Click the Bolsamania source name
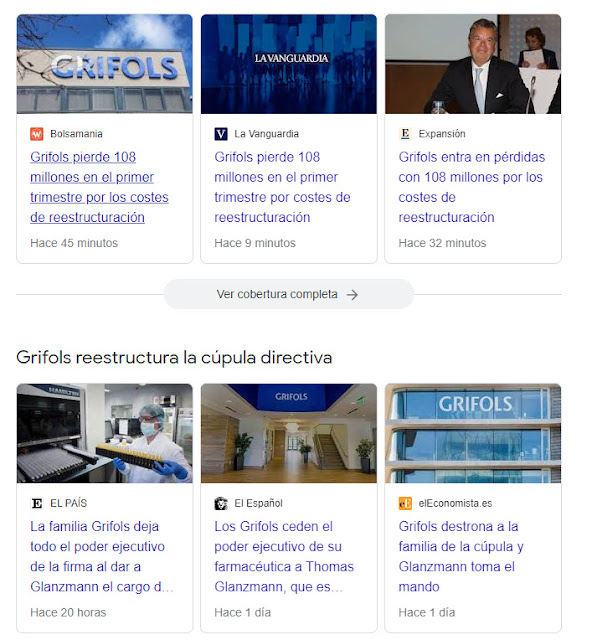592x640 pixels. (x=76, y=134)
